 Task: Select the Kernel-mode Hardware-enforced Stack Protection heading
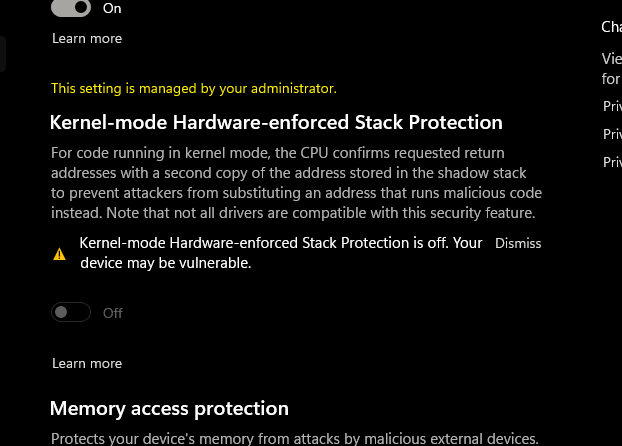click(276, 122)
